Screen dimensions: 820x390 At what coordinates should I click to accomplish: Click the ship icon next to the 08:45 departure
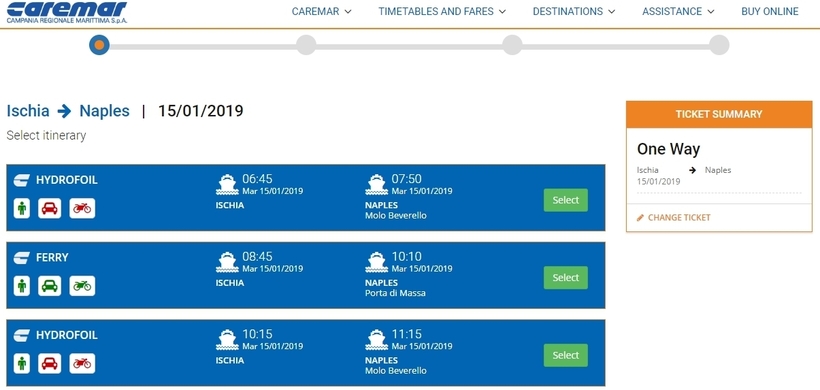(x=227, y=262)
